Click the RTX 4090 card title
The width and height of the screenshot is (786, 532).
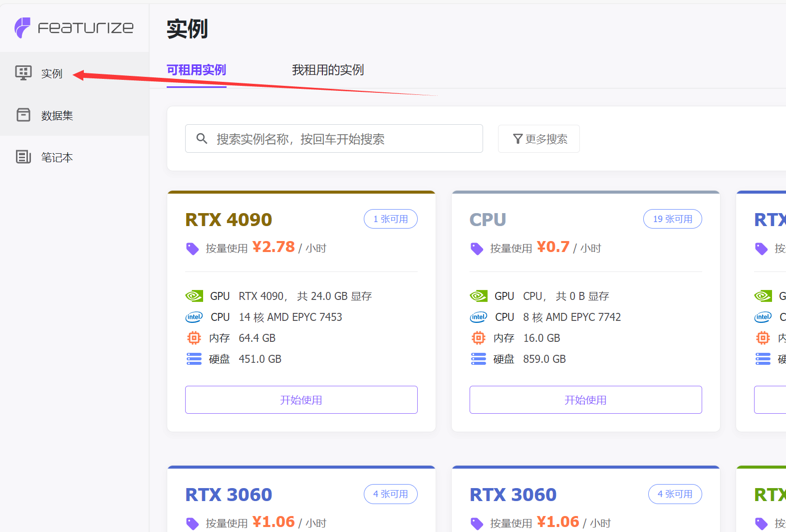229,220
